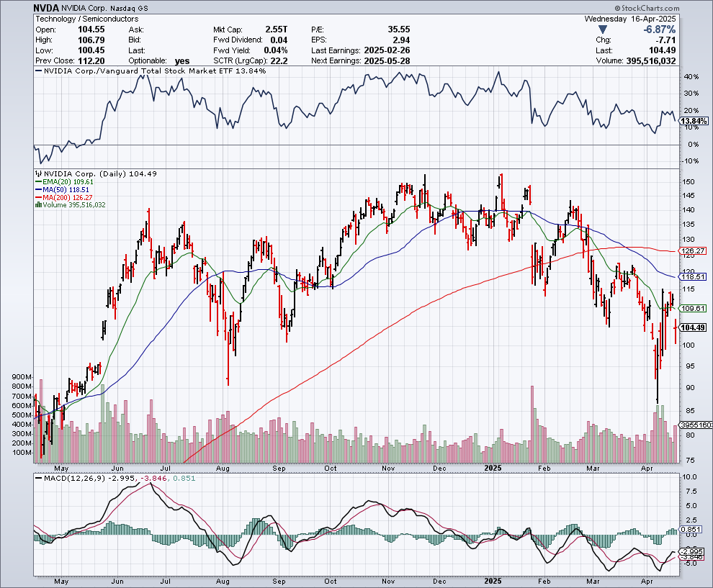The image size is (713, 588).
Task: Click the Mkt Cap value 2.55T
Action: 276,30
